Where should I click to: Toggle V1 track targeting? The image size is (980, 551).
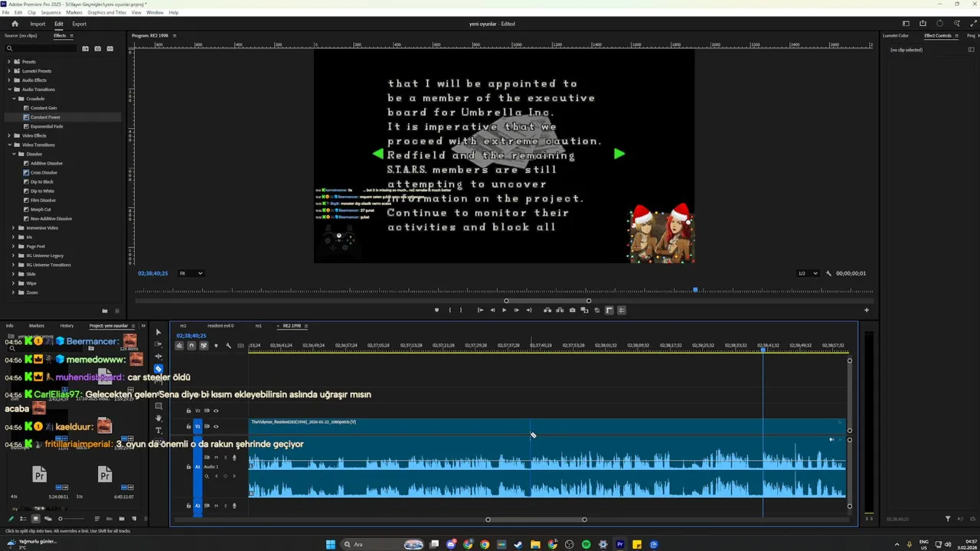(198, 426)
